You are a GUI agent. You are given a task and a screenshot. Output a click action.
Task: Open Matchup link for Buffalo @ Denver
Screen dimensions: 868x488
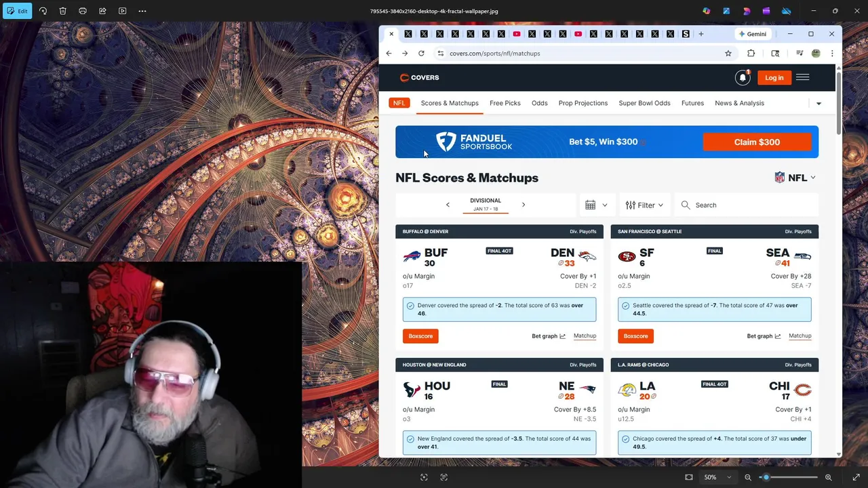(585, 336)
